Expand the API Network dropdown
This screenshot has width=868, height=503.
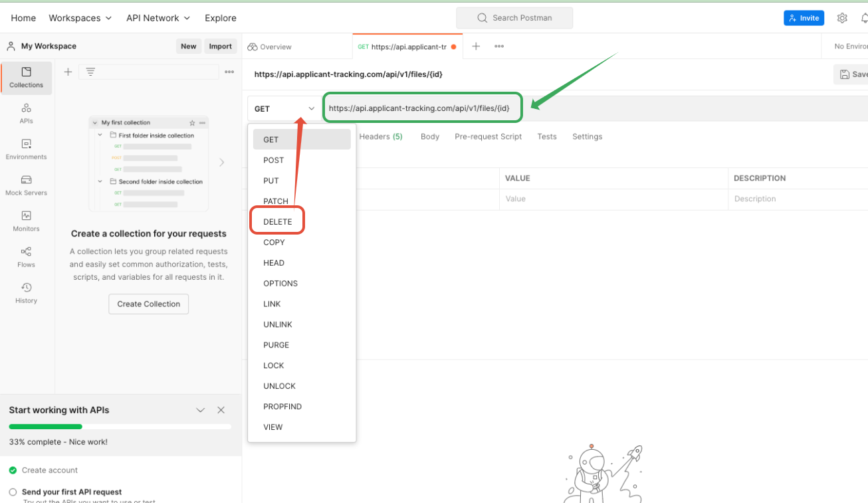pyautogui.click(x=158, y=18)
